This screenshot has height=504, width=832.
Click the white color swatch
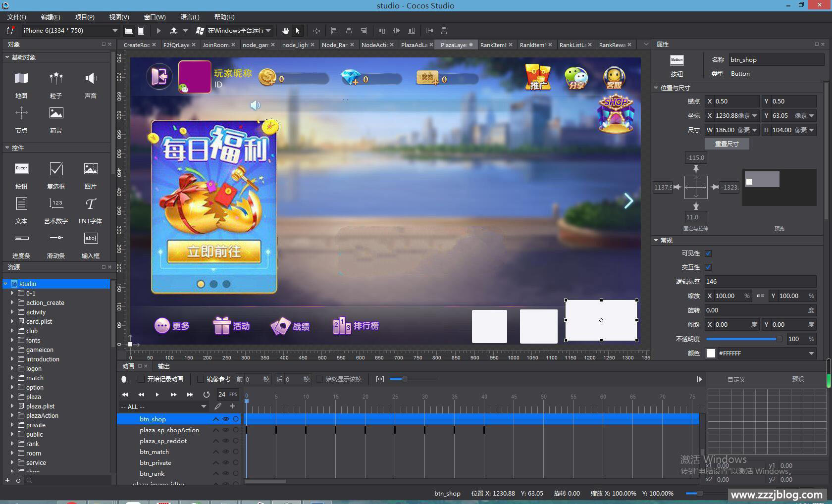tap(711, 353)
